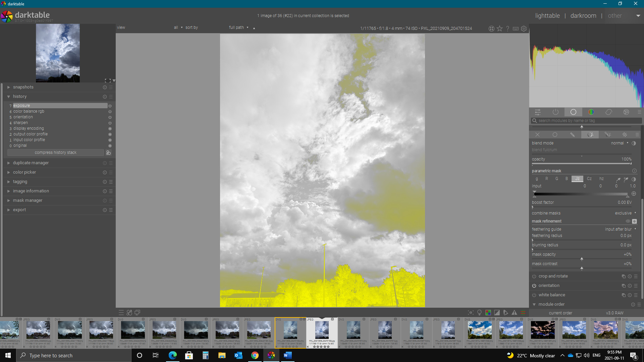Adjust the opacity slider
644x362 pixels.
581,164
